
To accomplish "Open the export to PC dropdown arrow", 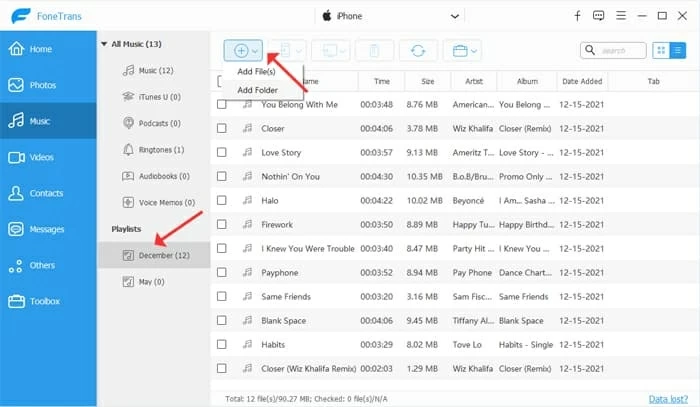I will click(343, 51).
